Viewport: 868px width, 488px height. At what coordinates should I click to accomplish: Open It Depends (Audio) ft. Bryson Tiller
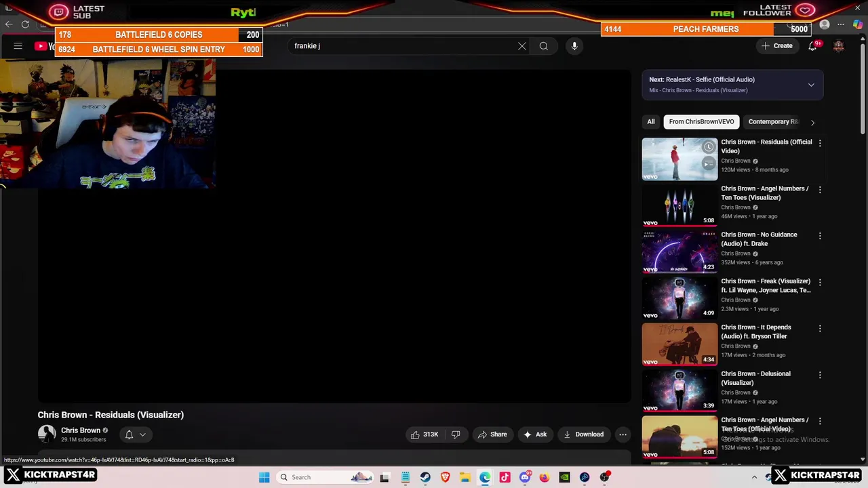tap(756, 331)
